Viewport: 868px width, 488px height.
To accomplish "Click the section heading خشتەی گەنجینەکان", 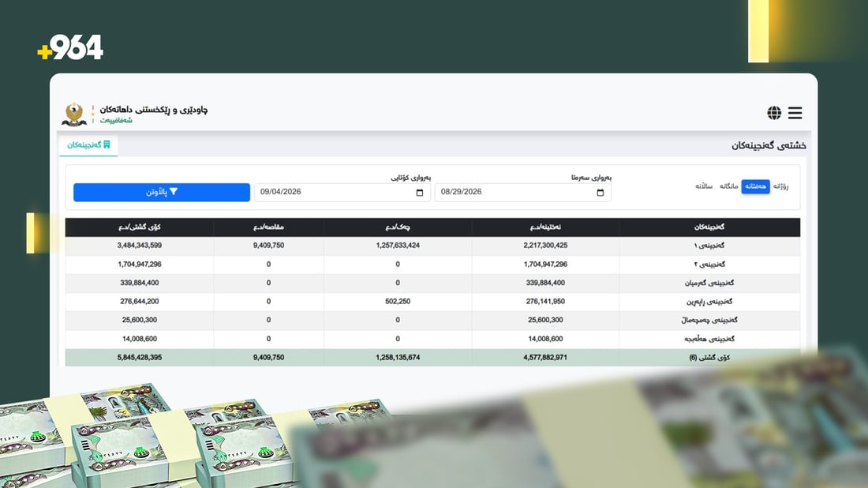I will [769, 145].
